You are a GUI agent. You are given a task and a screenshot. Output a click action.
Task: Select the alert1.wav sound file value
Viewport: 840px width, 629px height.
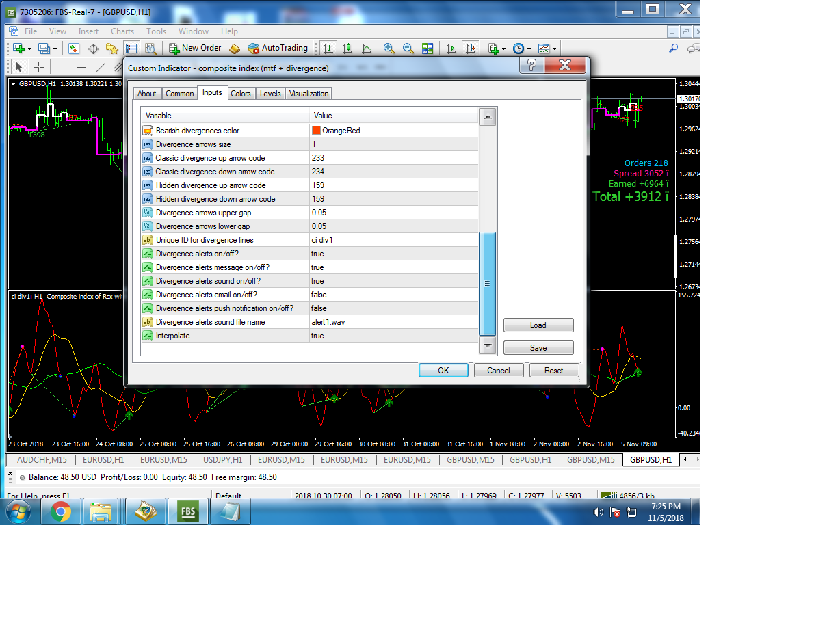coord(394,322)
